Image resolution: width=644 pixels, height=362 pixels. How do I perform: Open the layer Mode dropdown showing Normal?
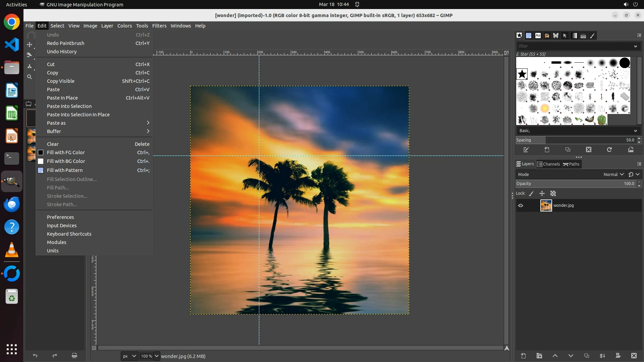coord(613,174)
